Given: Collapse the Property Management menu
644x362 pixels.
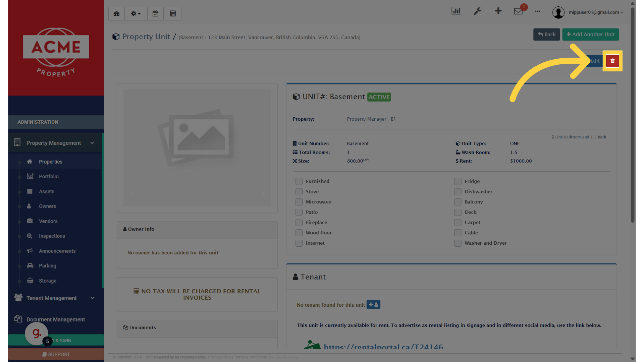Looking at the screenshot, I should [x=55, y=143].
